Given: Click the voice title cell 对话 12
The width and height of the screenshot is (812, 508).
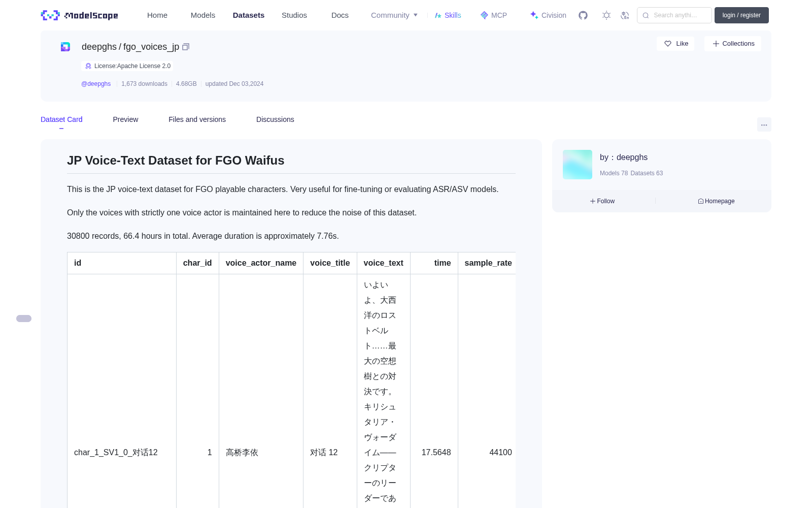Looking at the screenshot, I should click(324, 453).
